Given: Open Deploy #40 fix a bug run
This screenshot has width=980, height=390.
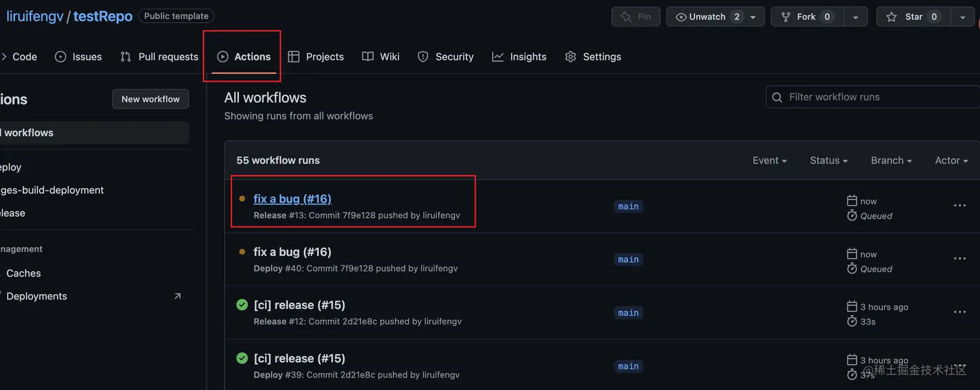Looking at the screenshot, I should coord(292,252).
